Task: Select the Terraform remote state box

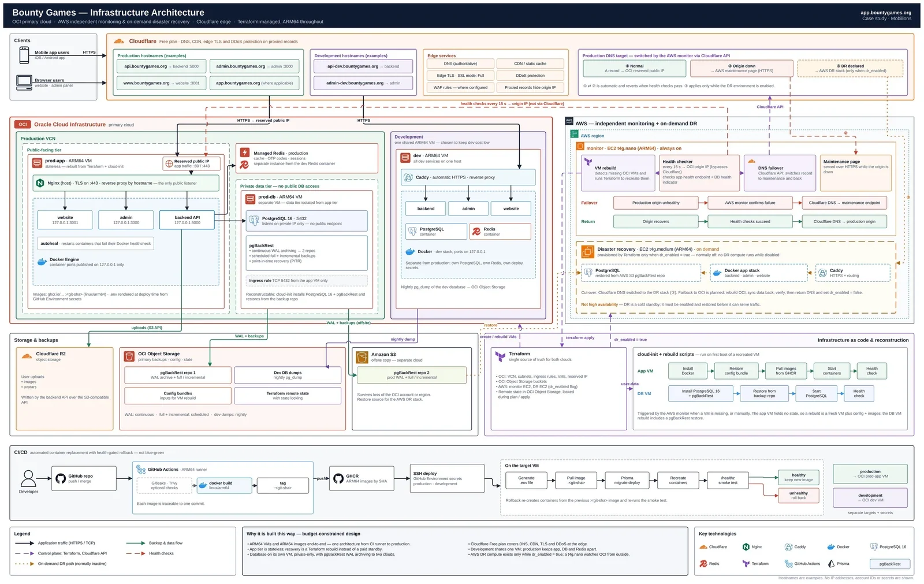Action: 288,396
